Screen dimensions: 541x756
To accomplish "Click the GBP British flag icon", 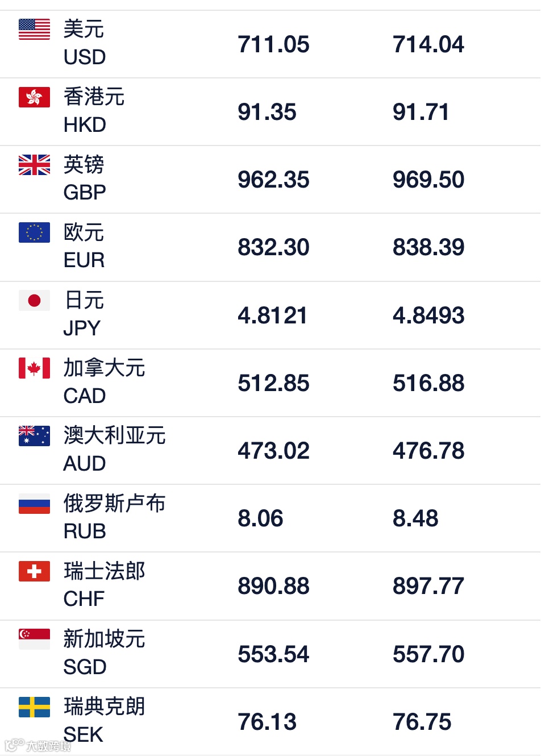I will [34, 165].
